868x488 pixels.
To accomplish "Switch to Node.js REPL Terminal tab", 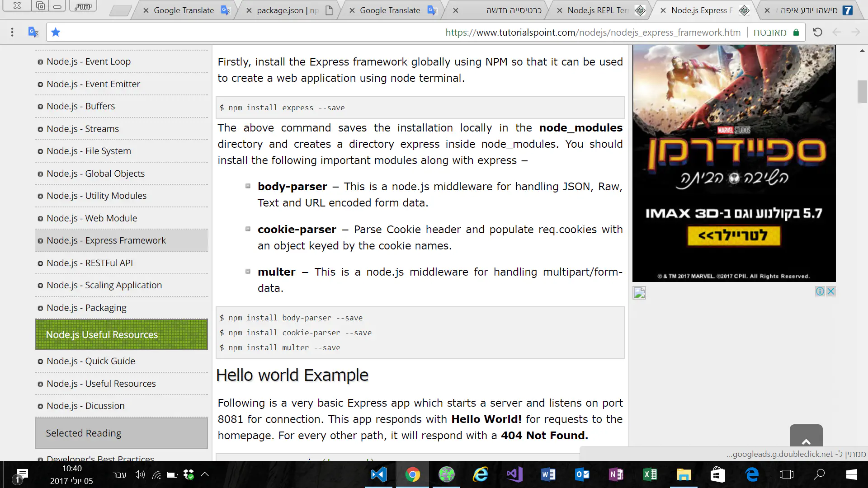I will coord(598,10).
